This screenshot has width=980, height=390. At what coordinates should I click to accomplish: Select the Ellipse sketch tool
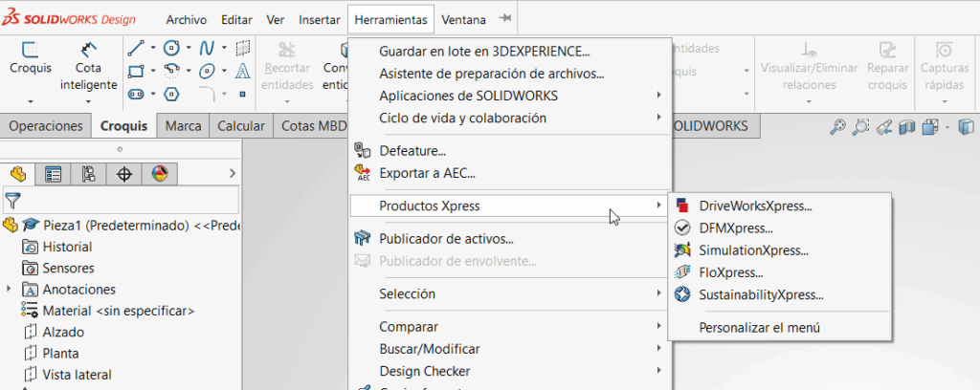coord(207,71)
